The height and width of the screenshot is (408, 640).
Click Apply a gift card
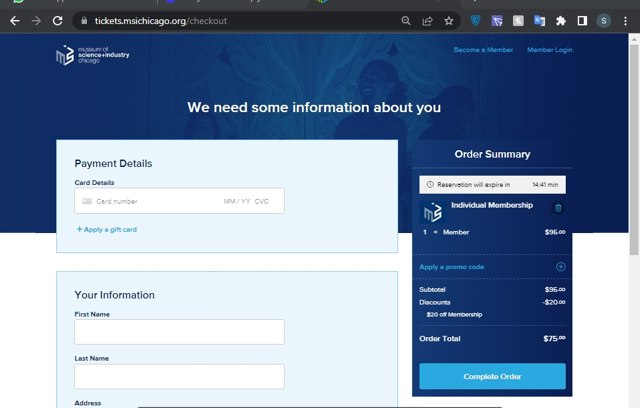coord(107,229)
